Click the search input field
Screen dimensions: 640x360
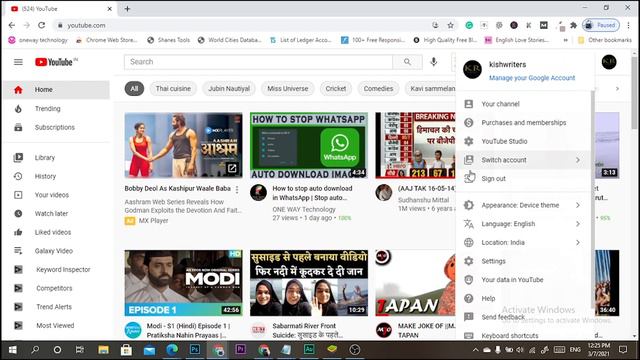pos(258,62)
